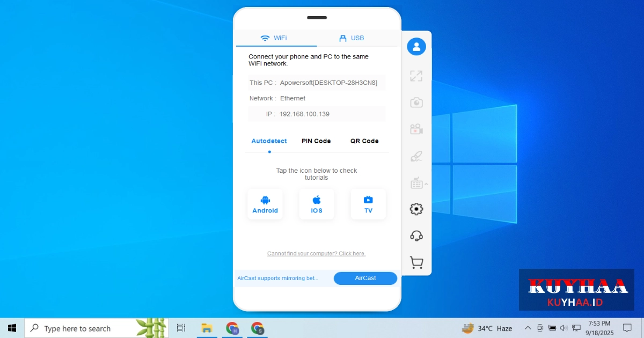Open the TV tutorial

tap(368, 204)
